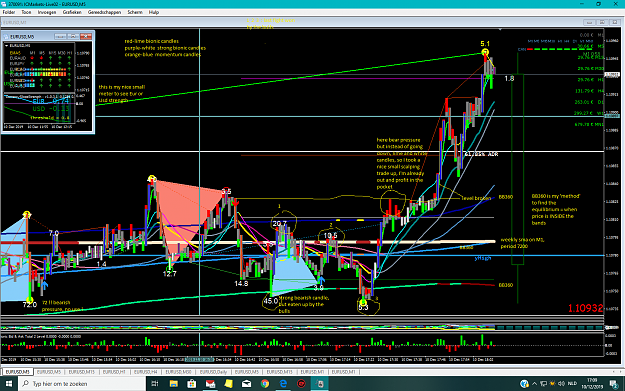Maximize the small EURUSD,M5 meter window
The width and height of the screenshot is (625, 391).
73,36
